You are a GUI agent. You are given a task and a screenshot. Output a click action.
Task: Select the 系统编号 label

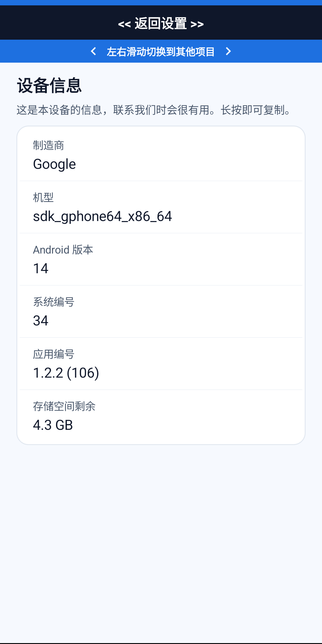pos(54,302)
